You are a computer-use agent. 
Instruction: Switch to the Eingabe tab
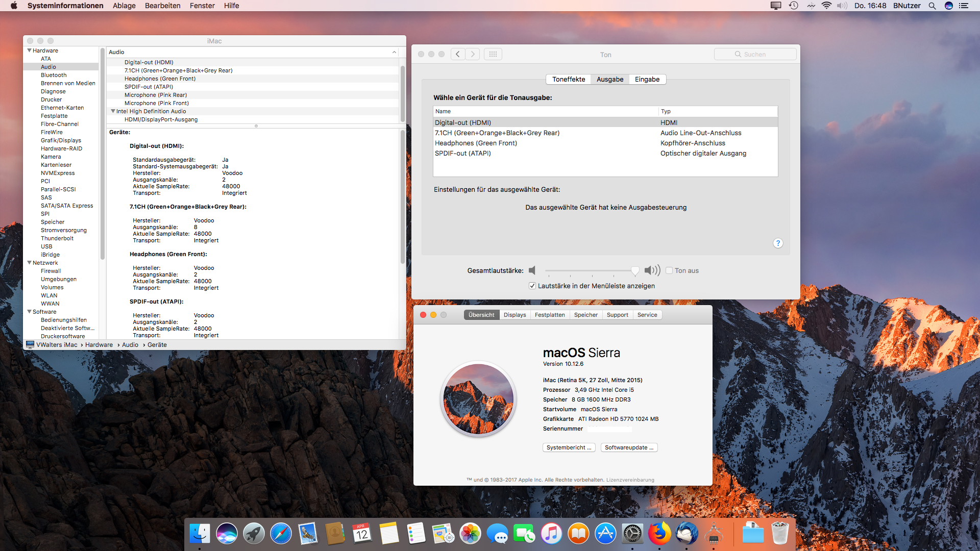(x=647, y=79)
